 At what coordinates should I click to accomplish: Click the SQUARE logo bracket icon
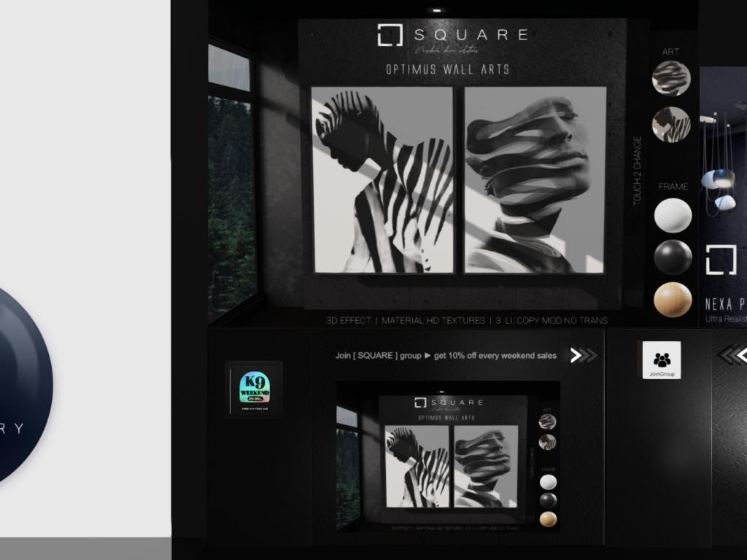click(x=390, y=35)
